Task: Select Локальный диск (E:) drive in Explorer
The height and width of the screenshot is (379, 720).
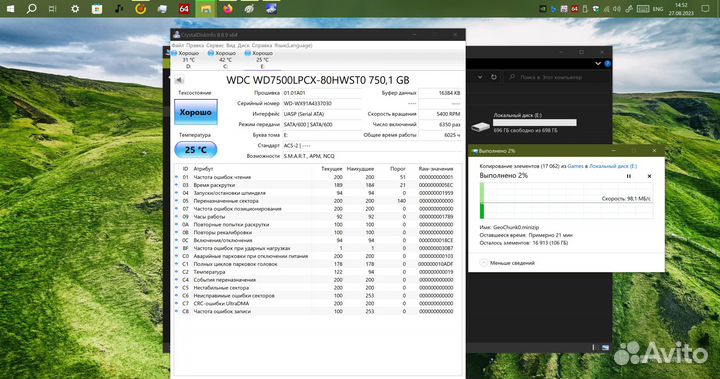Action: [x=524, y=123]
